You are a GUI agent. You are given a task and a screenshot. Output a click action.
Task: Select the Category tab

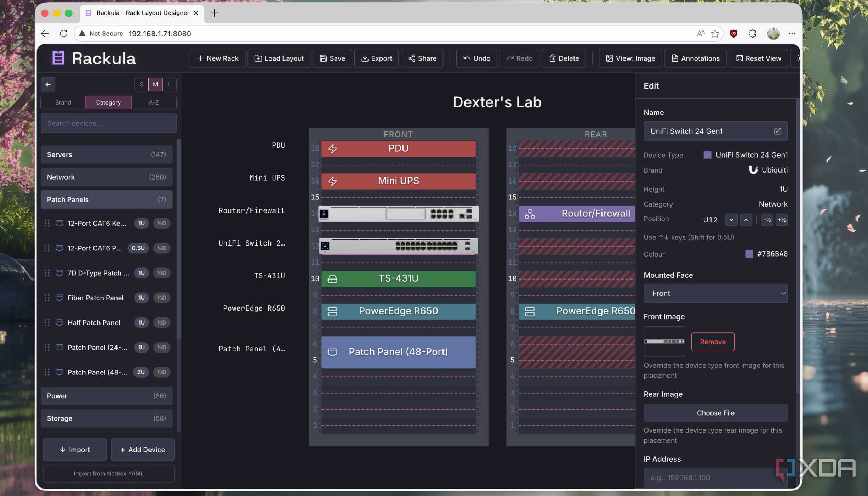pos(108,102)
